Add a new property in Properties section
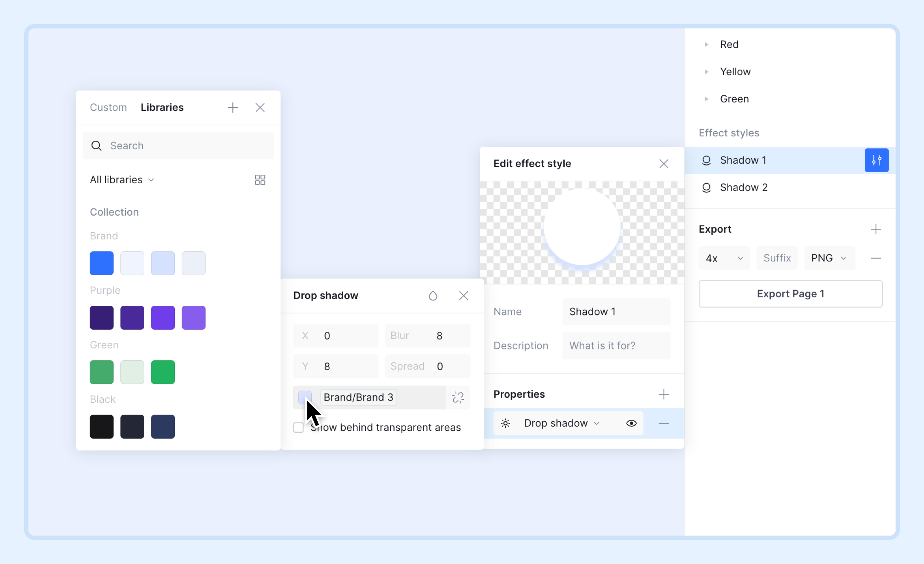924x564 pixels. click(x=664, y=394)
